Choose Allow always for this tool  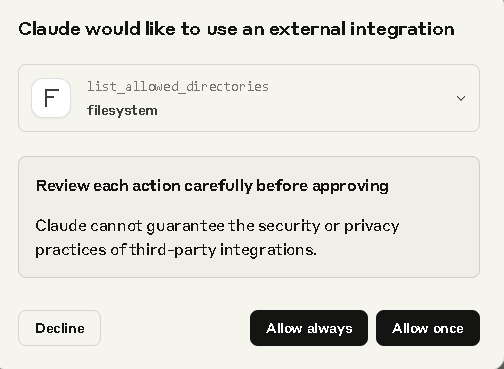(309, 328)
